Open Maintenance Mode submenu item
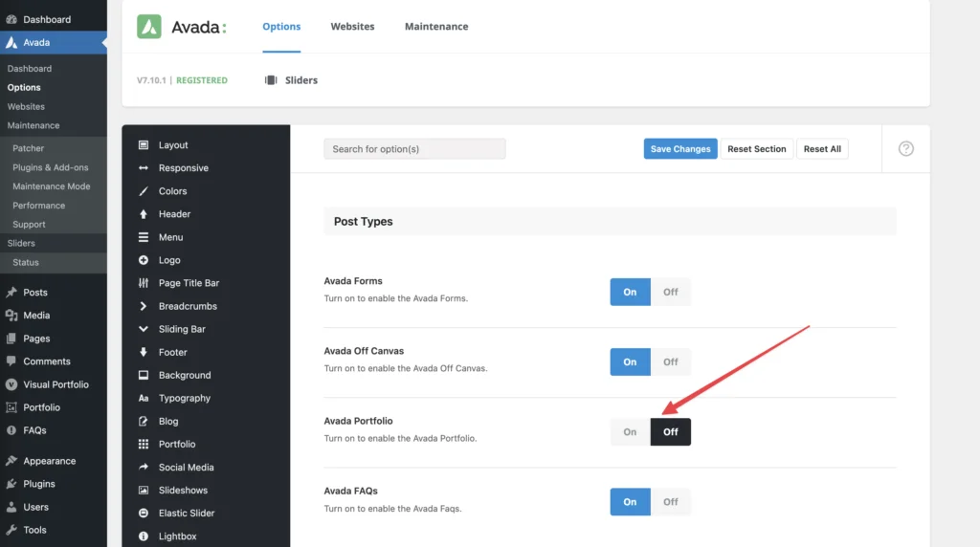The width and height of the screenshot is (980, 547). (52, 186)
